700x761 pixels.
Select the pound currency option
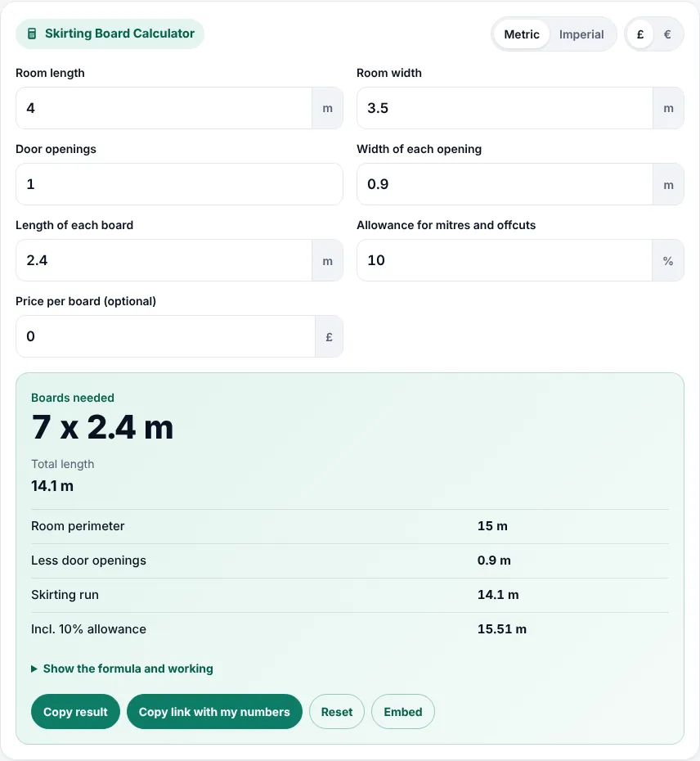coord(640,34)
